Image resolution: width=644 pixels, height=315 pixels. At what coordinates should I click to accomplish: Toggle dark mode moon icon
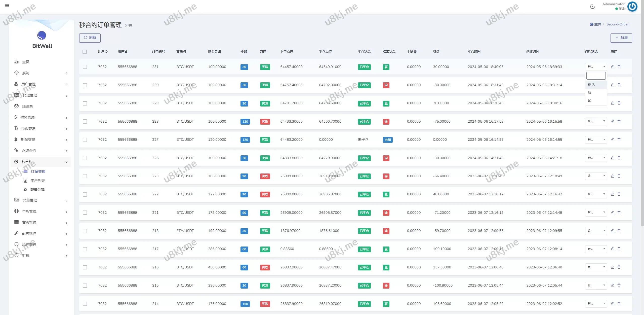click(x=592, y=7)
